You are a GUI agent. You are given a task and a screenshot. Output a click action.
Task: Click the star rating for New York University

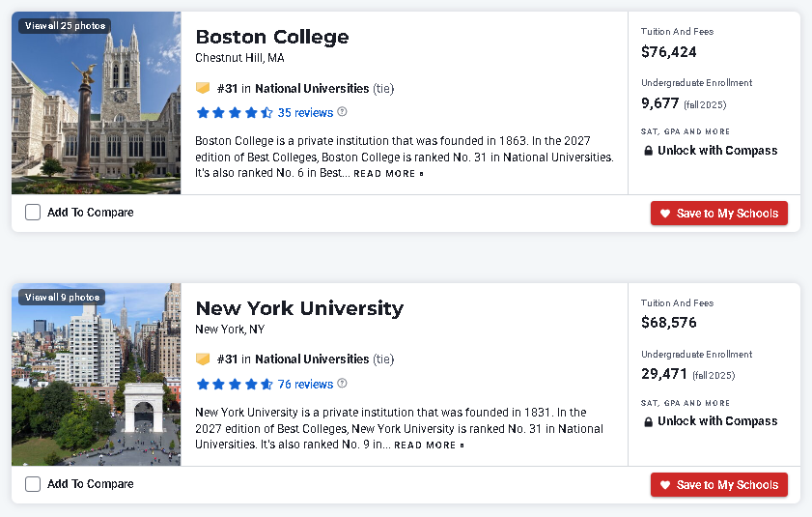click(235, 385)
